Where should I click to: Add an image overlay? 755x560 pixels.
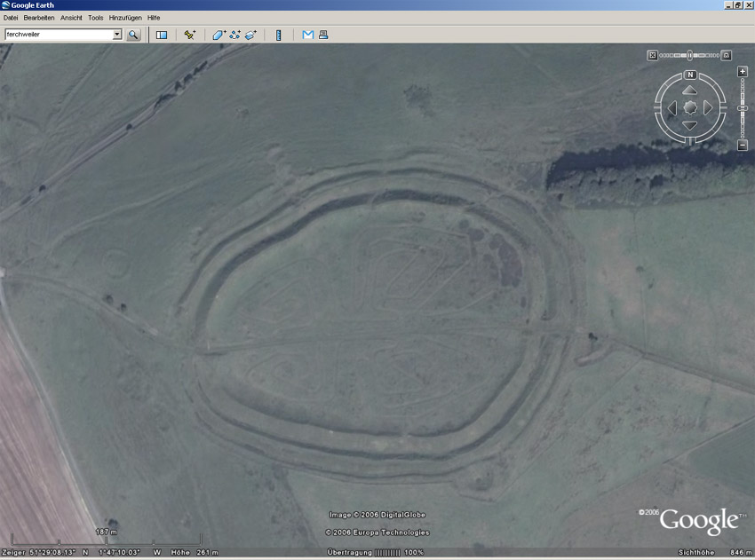251,35
